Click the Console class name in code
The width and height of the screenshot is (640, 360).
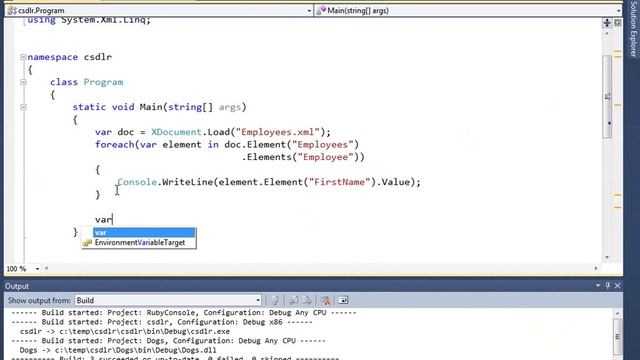[137, 182]
